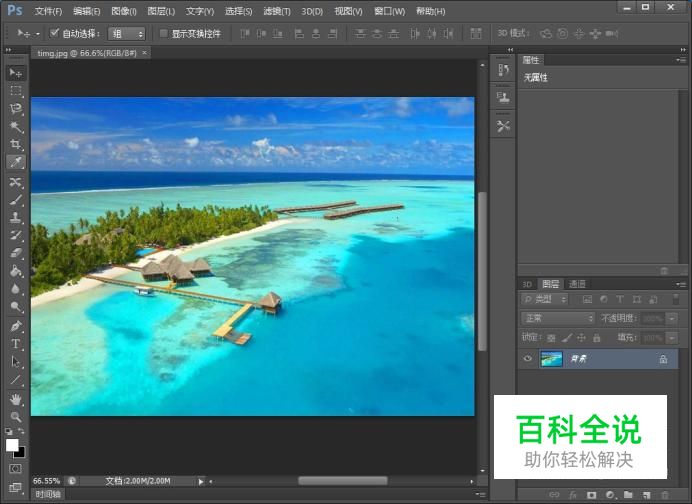692x504 pixels.
Task: Activate the Hand tool
Action: coord(16,398)
